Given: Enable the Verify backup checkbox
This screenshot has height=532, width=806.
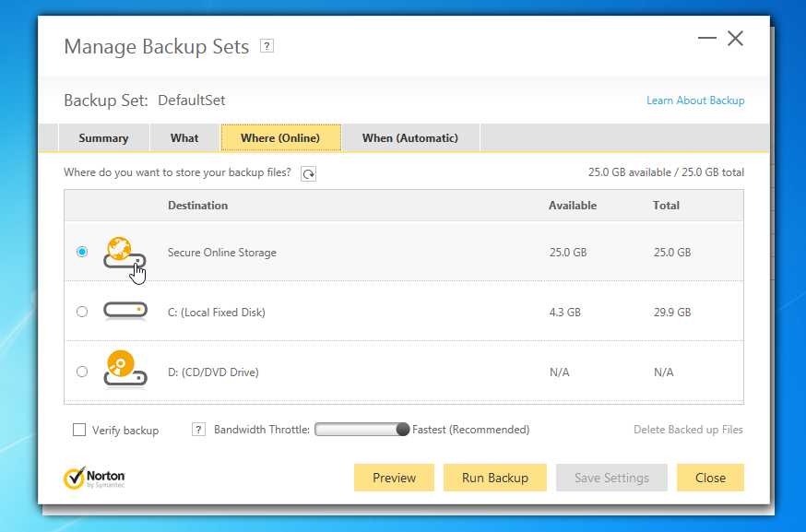Looking at the screenshot, I should 79,430.
